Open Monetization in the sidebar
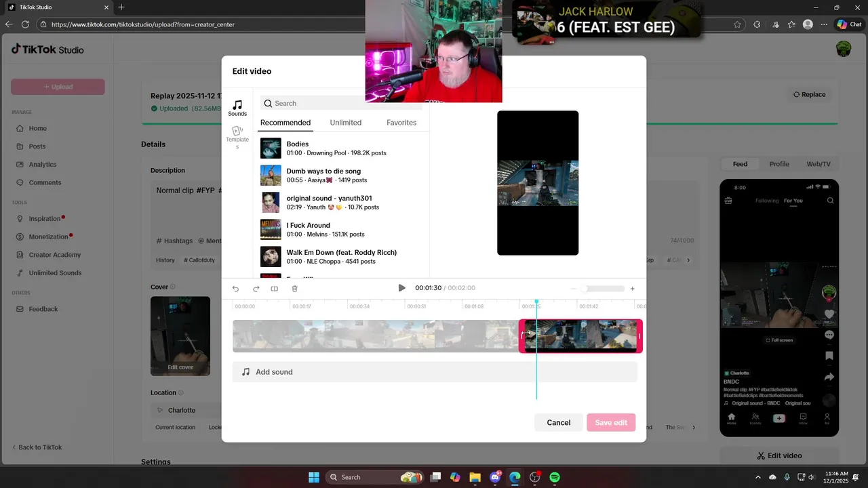Viewport: 868px width, 488px height. coord(48,237)
